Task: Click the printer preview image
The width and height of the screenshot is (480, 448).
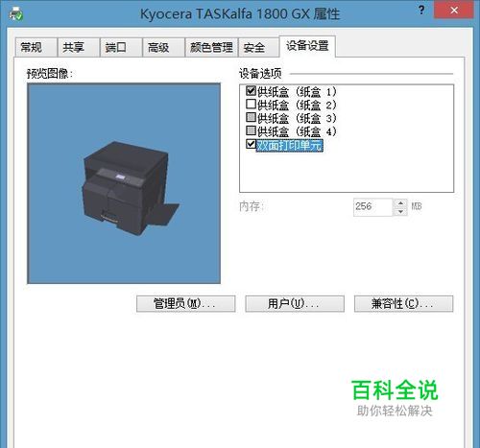Action: 124,183
